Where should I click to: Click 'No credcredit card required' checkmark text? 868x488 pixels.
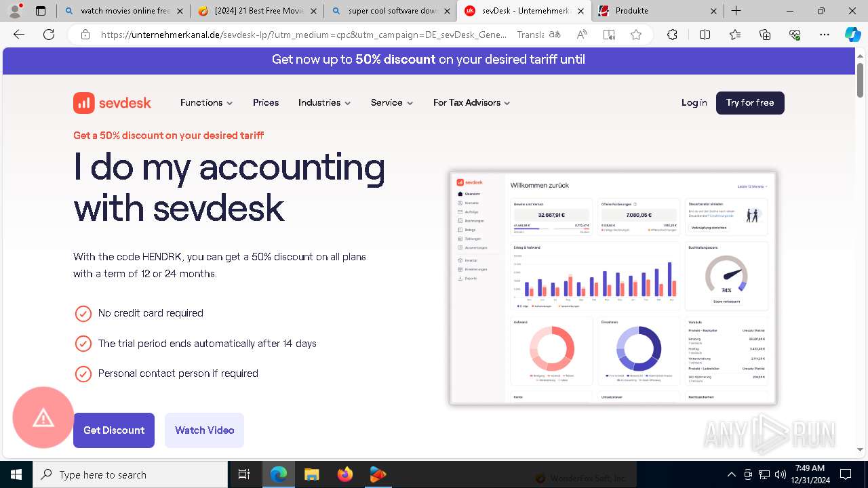pyautogui.click(x=151, y=313)
